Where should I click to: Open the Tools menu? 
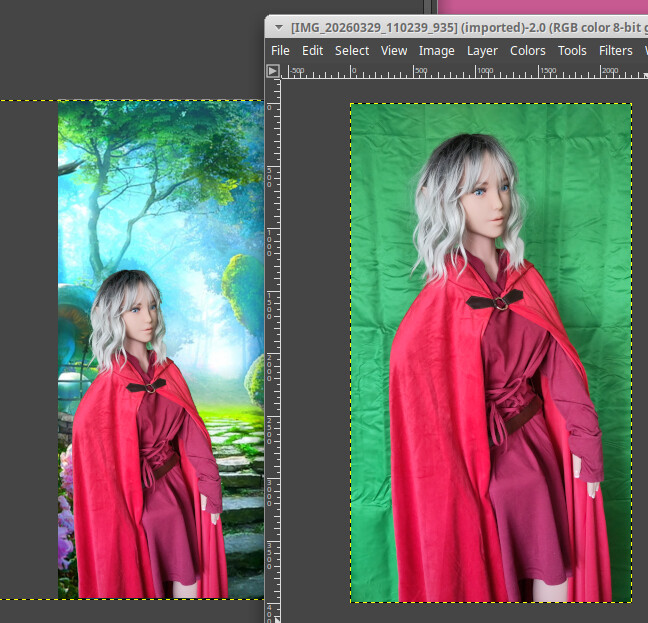click(x=572, y=51)
